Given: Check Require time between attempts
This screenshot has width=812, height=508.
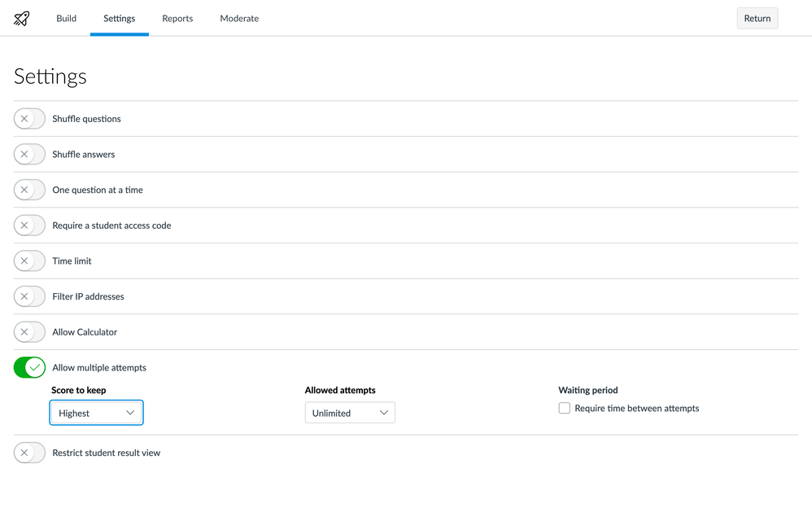Looking at the screenshot, I should [564, 408].
